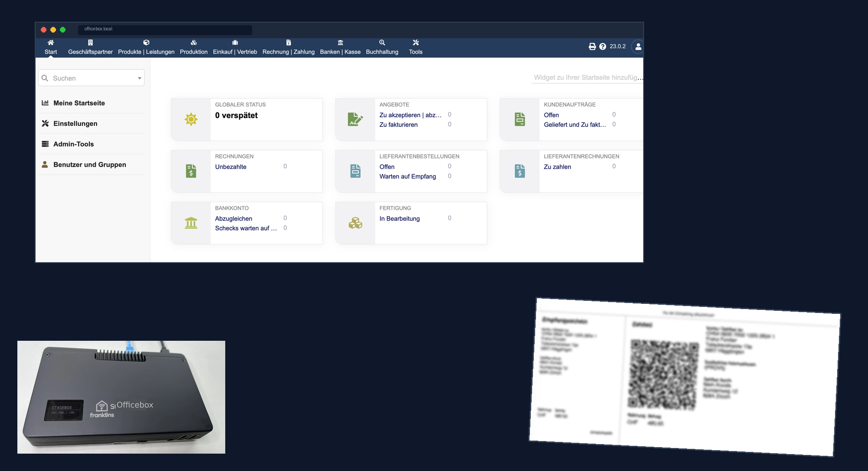Open the Warten auf Empfang link

point(408,177)
